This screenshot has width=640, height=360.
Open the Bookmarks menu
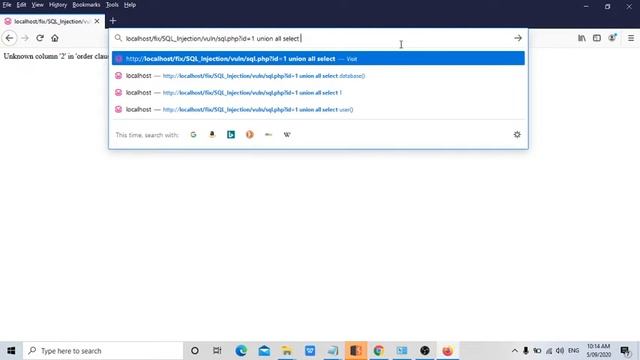pyautogui.click(x=86, y=5)
